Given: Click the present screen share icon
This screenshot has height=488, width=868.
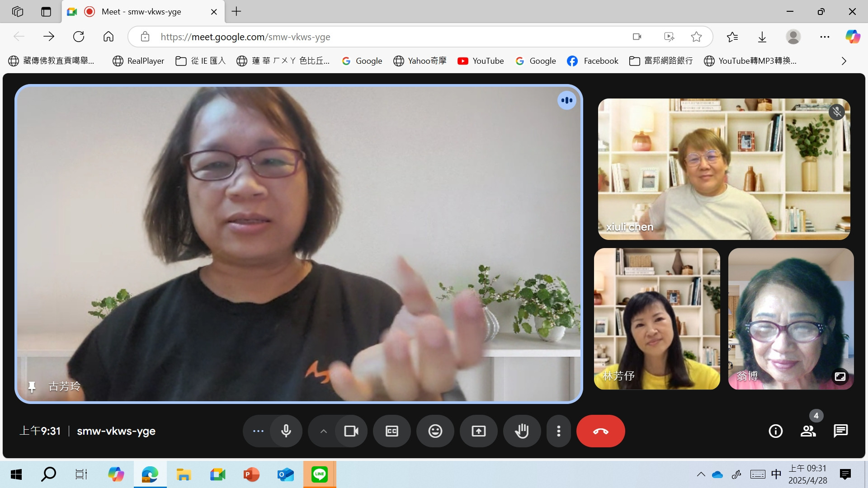Looking at the screenshot, I should tap(478, 431).
